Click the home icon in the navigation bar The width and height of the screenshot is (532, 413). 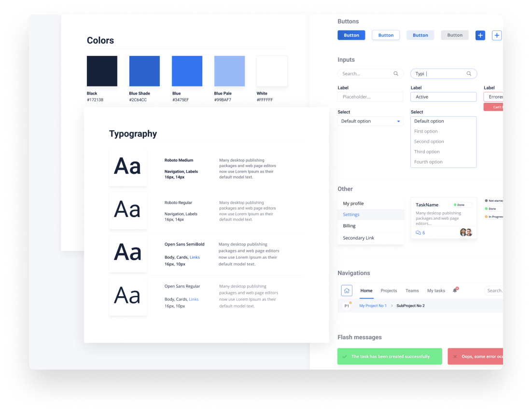click(x=347, y=290)
